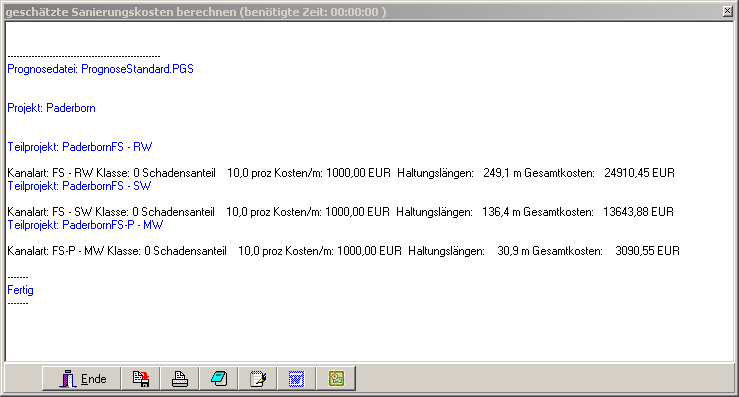Click 'Teilprojekt: PaderbornFS - RW' heading
Image resolution: width=739 pixels, height=397 pixels.
point(80,147)
